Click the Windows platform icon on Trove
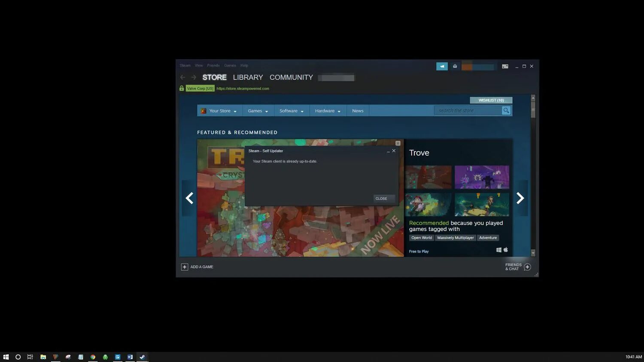The height and width of the screenshot is (362, 644). coord(499,250)
